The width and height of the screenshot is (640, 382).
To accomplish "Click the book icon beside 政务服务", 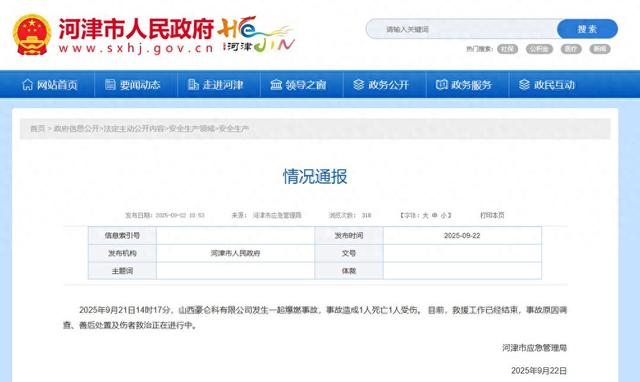I will coord(442,84).
